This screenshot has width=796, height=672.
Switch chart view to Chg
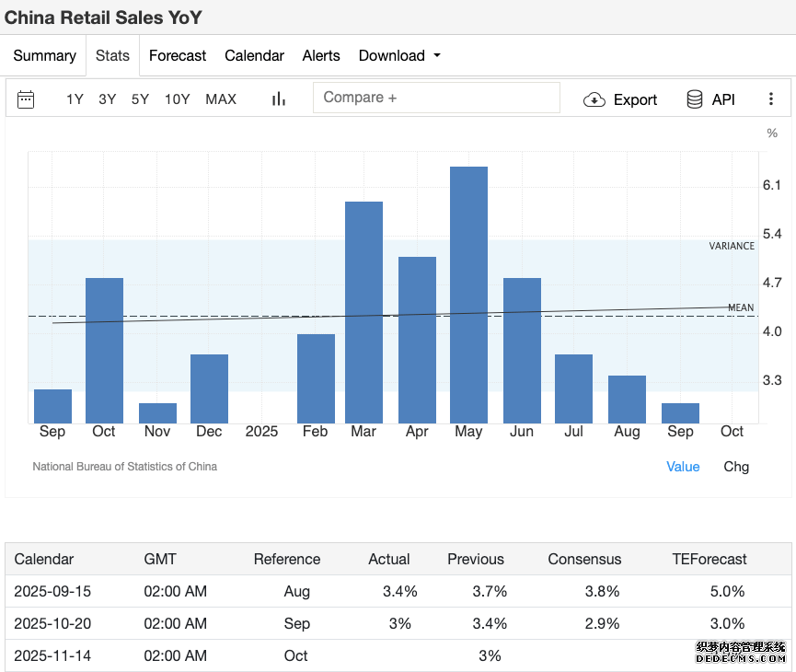coord(736,467)
